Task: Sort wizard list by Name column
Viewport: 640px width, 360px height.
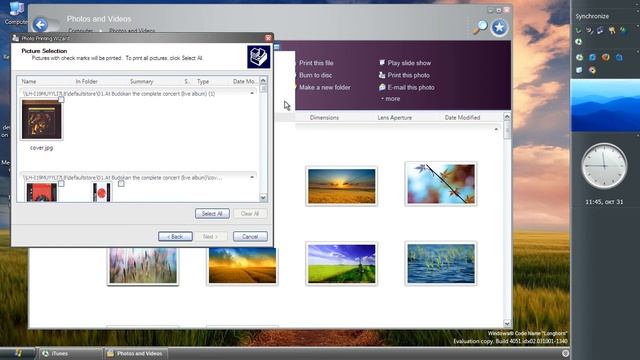Action: [29, 82]
